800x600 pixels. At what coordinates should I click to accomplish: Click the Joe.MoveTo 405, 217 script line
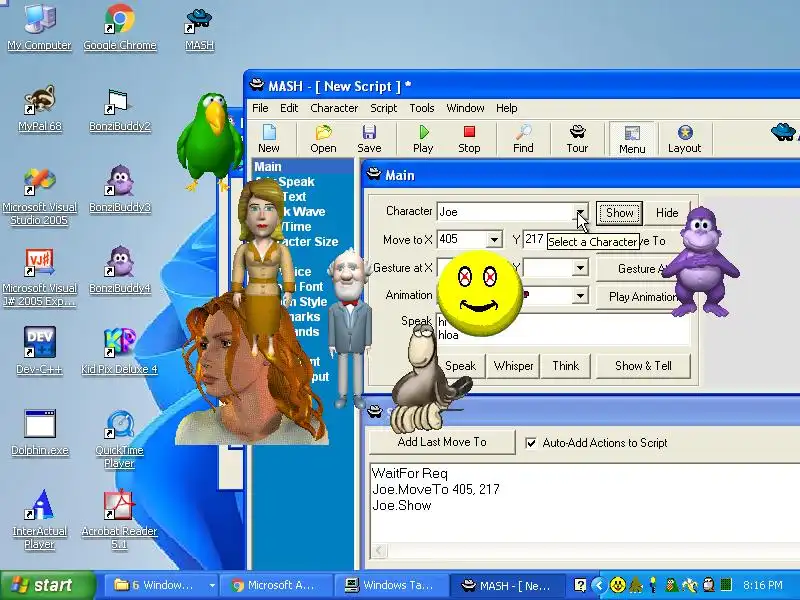435,489
